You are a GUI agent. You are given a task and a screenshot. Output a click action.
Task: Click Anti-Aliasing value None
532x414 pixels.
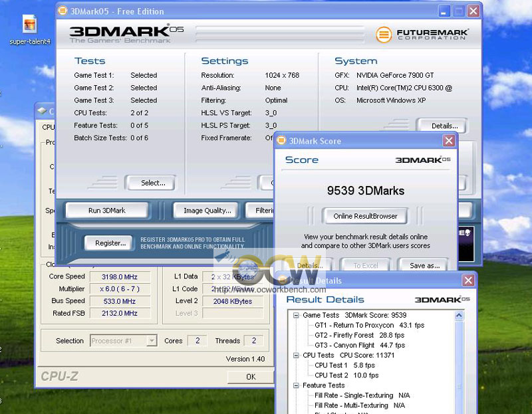tap(273, 88)
